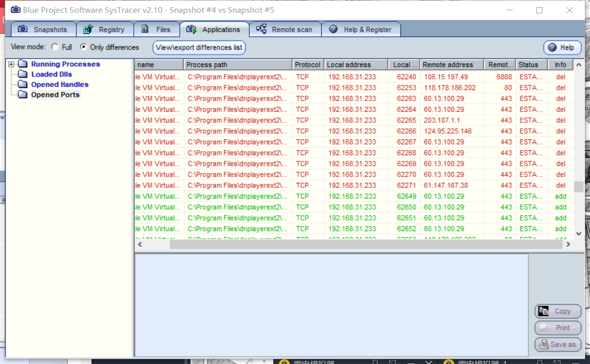
Task: Sort by Info column header
Action: click(560, 65)
